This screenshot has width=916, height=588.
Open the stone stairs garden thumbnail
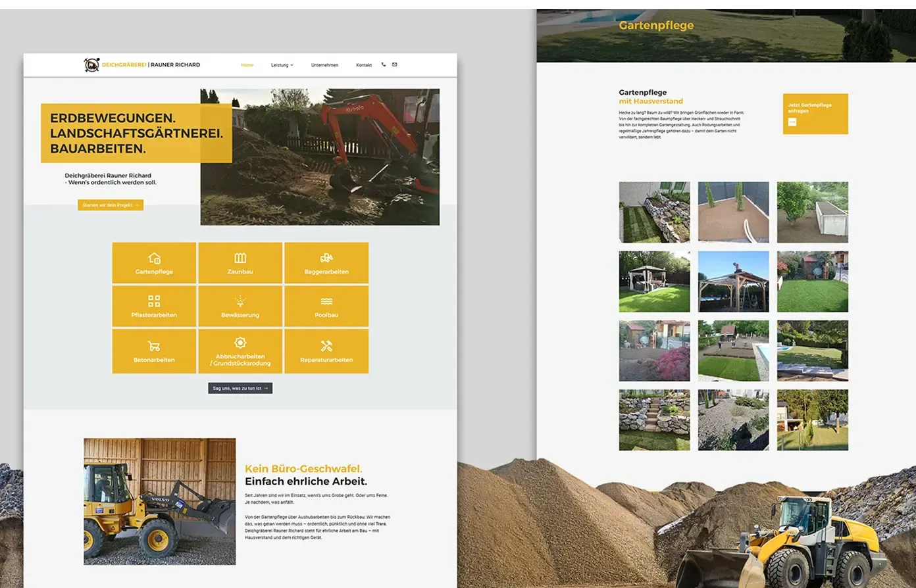coord(654,420)
